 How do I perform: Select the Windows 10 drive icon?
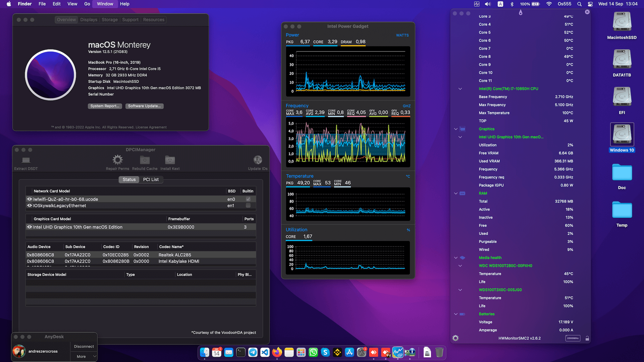[622, 134]
